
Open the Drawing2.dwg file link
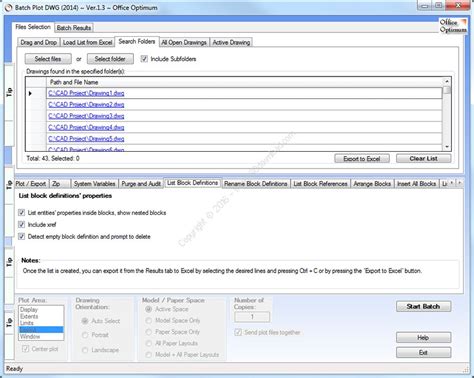tap(86, 105)
